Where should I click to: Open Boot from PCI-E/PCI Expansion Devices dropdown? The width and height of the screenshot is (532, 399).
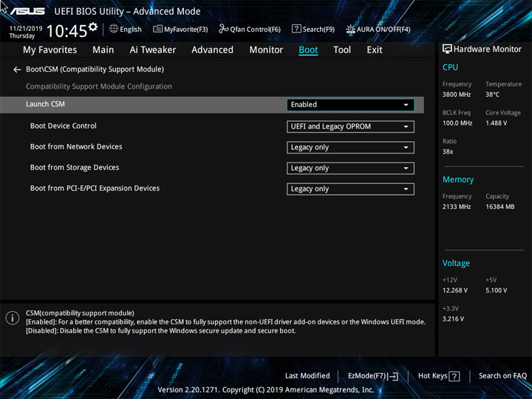click(x=350, y=189)
